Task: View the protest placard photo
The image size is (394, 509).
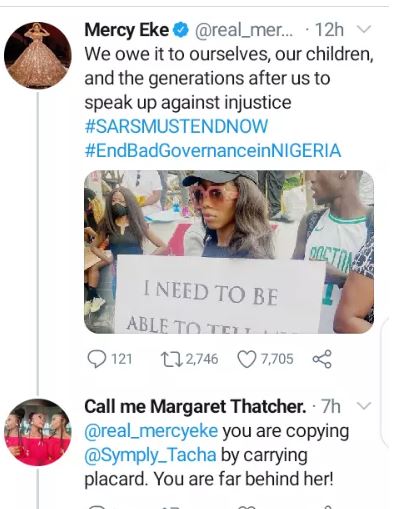Action: [x=229, y=252]
